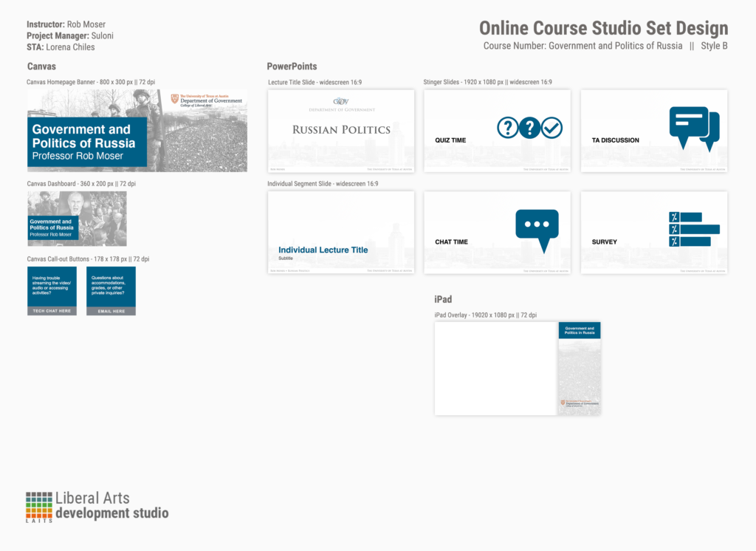Open the Russian Politics lecture title slide

pyautogui.click(x=341, y=131)
